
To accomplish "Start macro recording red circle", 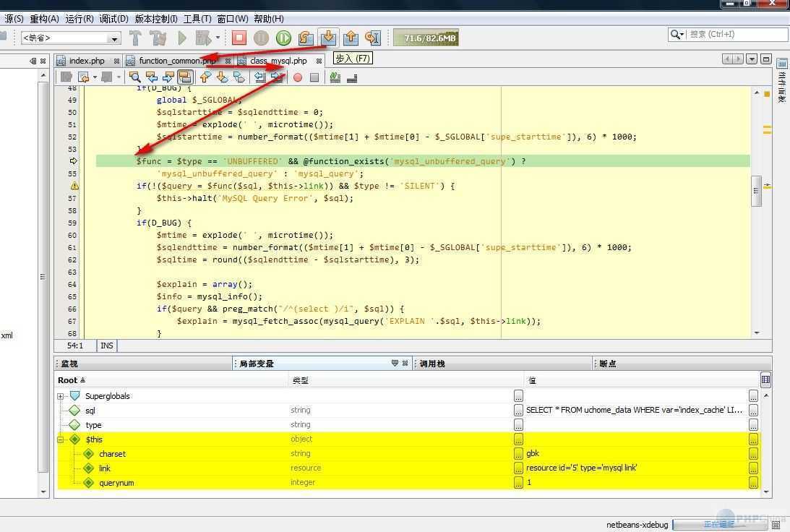I will (x=298, y=77).
